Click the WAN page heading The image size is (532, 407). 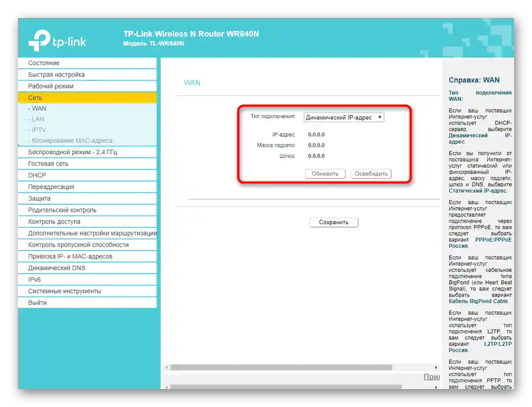192,82
